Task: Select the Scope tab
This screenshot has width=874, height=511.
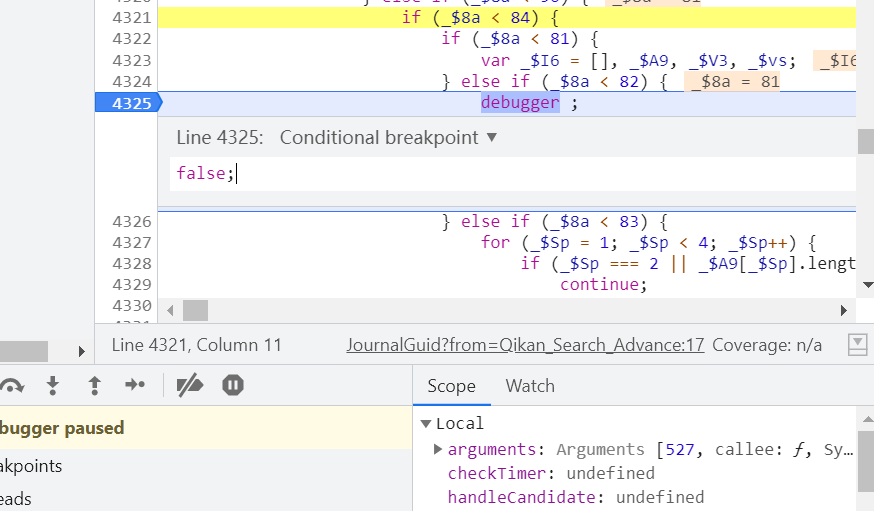Action: [x=451, y=386]
